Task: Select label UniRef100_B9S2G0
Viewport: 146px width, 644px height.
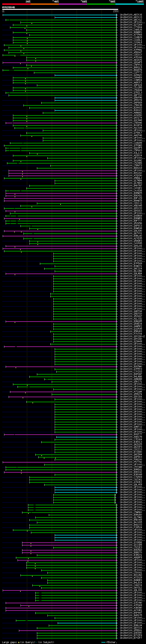Action: point(131,173)
